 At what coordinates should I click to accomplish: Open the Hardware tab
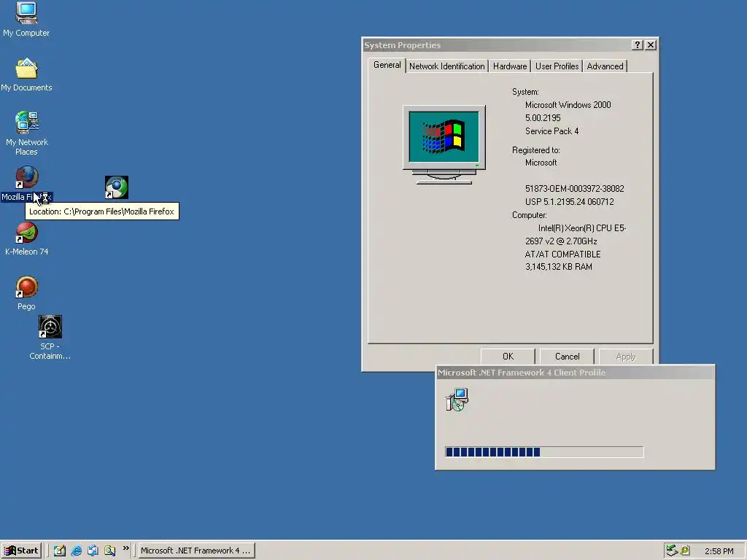pos(510,66)
